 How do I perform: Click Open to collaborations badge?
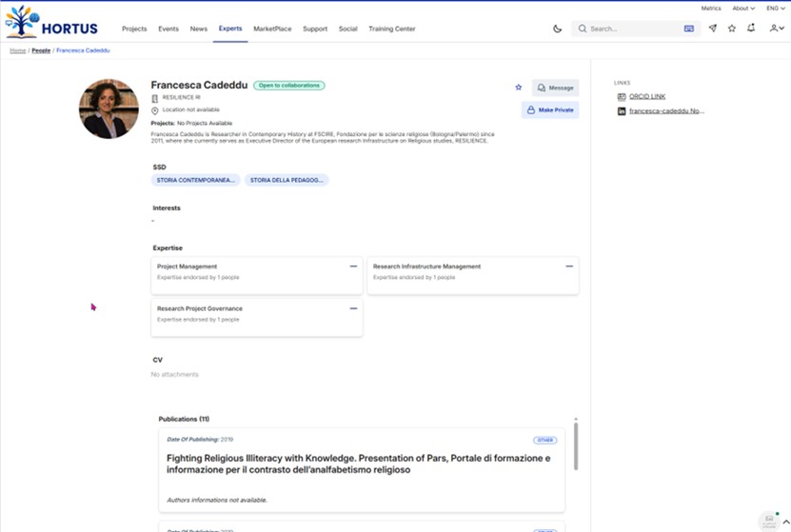click(289, 86)
